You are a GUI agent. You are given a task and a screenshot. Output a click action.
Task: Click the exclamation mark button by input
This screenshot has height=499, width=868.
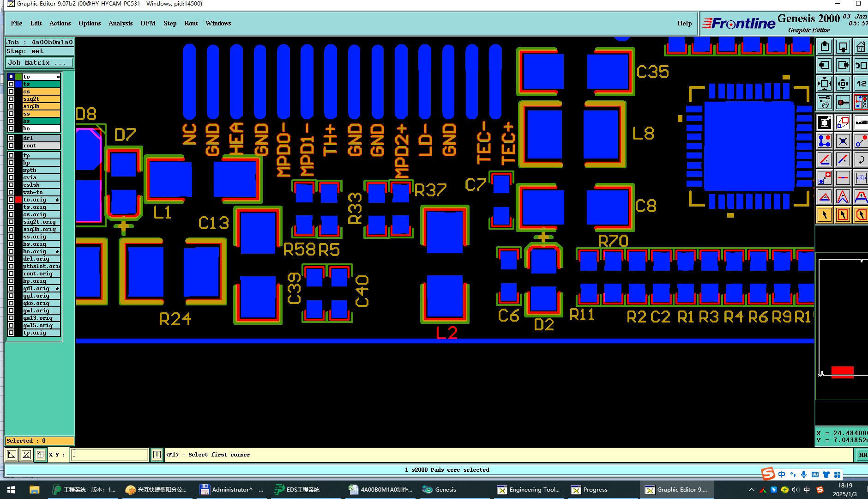[x=157, y=455]
